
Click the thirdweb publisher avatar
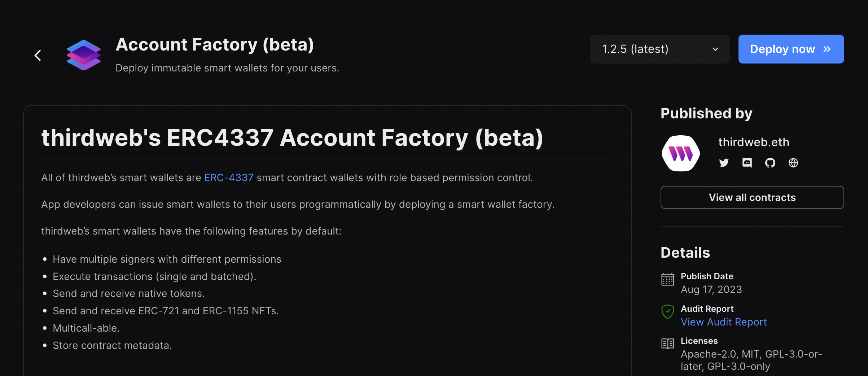tap(680, 153)
